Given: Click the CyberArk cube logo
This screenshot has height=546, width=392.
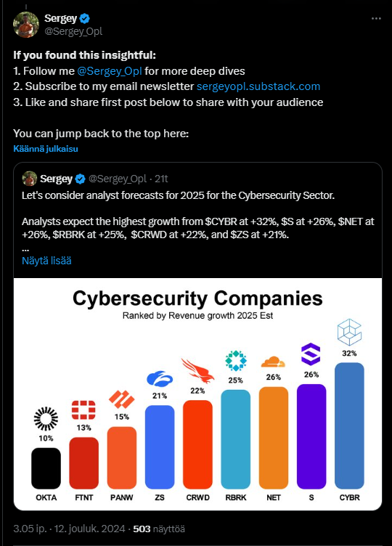Looking at the screenshot, I should [349, 333].
